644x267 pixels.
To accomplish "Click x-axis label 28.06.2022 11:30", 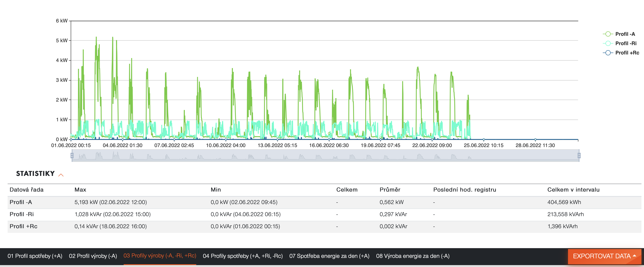I will pyautogui.click(x=535, y=145).
